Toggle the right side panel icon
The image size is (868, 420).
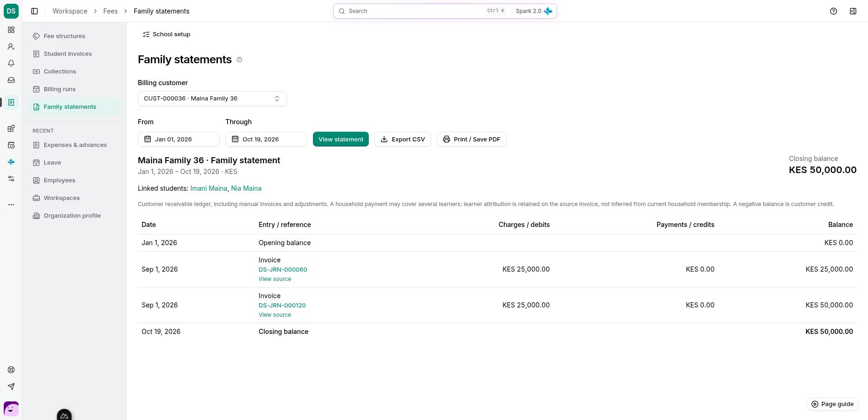[853, 11]
